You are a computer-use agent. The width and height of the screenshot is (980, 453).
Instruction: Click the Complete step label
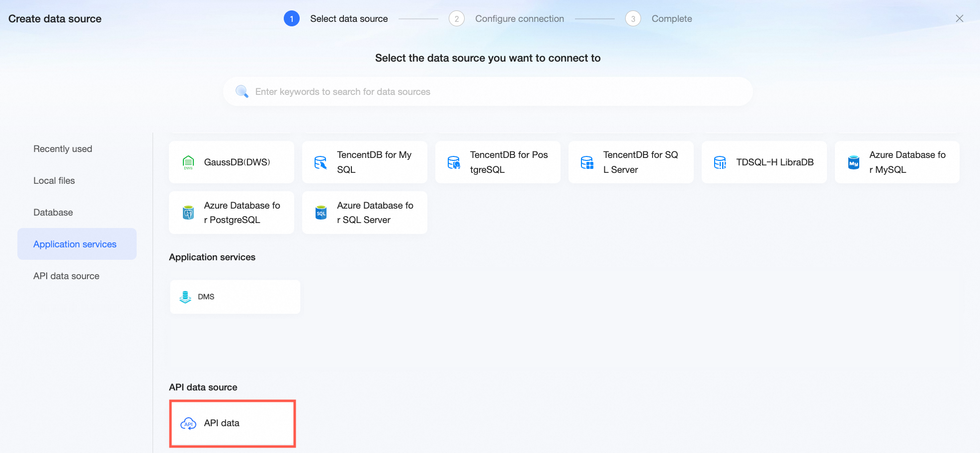(672, 19)
